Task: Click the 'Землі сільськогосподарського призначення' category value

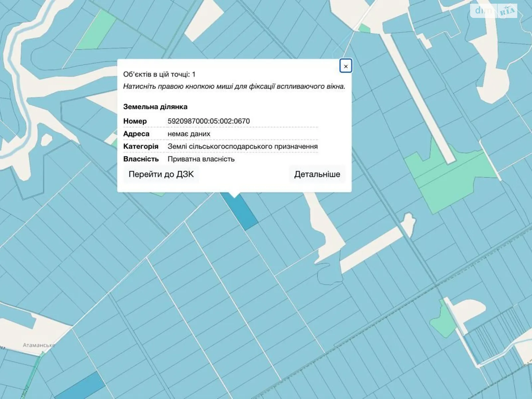Action: click(242, 146)
